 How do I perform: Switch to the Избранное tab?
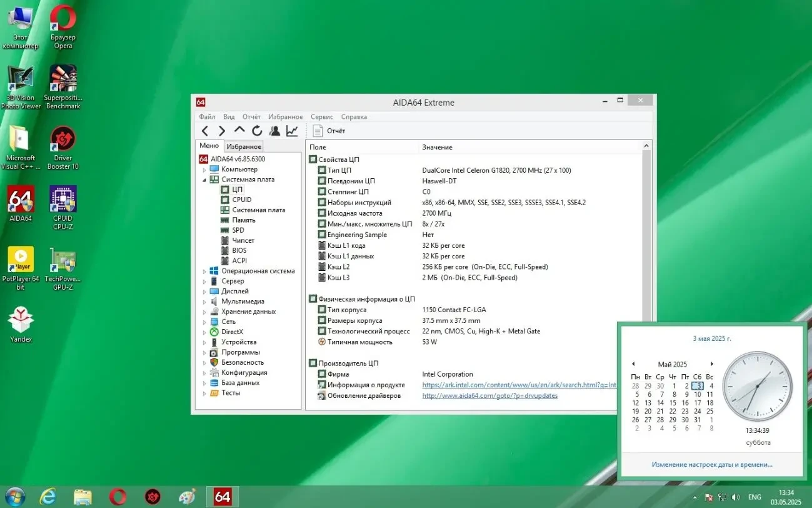(244, 146)
